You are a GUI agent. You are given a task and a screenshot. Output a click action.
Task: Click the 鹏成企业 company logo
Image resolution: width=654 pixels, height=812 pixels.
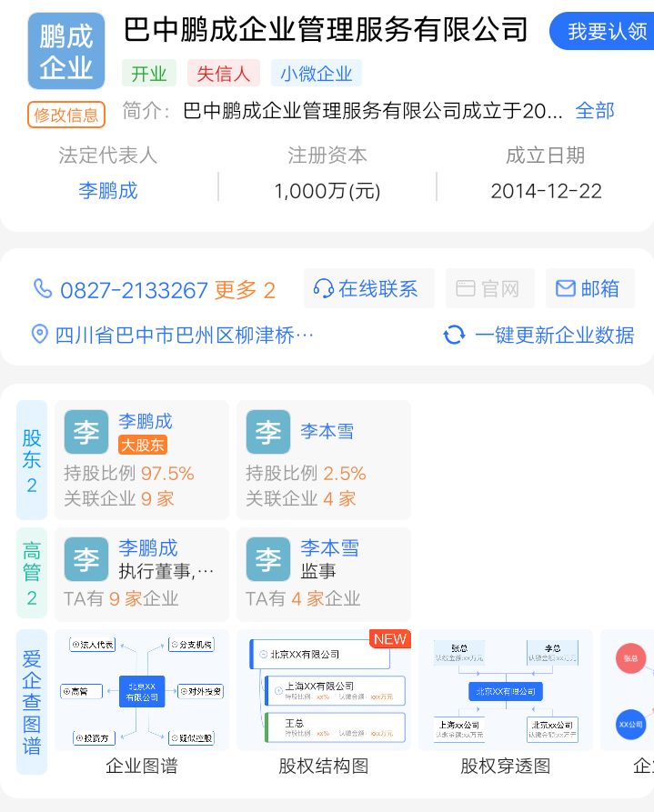[66, 51]
